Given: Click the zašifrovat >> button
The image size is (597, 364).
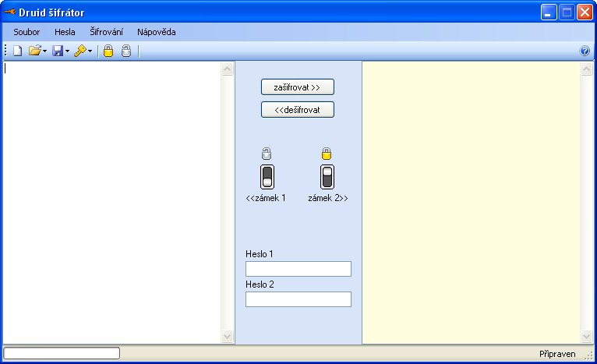Looking at the screenshot, I should pos(298,87).
